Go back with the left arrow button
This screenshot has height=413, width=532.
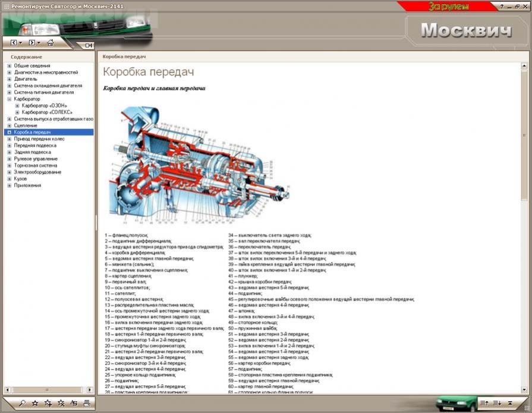(14, 43)
